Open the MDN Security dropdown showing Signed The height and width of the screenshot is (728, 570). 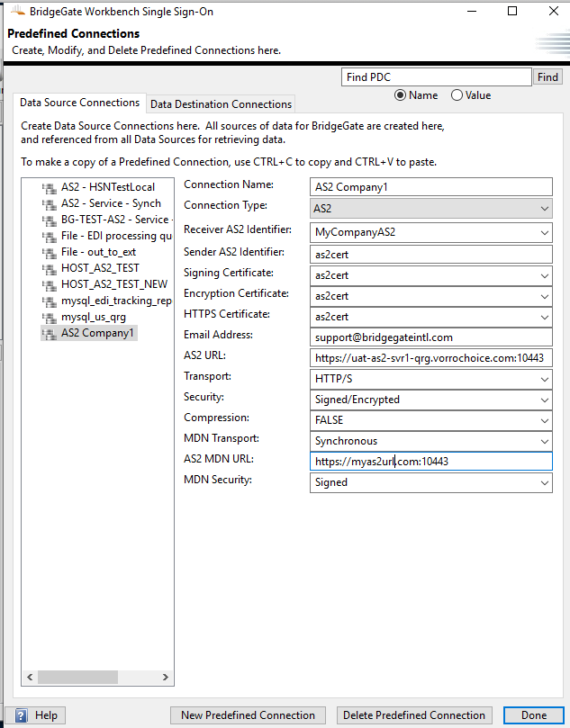431,482
